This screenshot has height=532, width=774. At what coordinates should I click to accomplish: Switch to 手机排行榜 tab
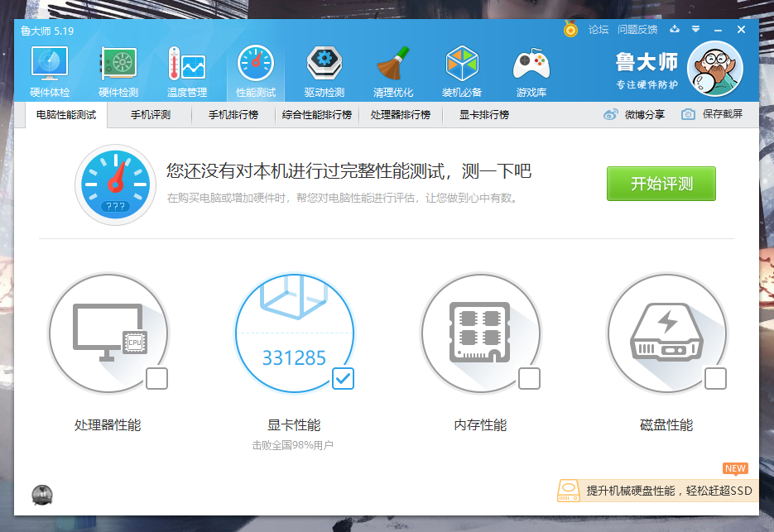coord(233,115)
